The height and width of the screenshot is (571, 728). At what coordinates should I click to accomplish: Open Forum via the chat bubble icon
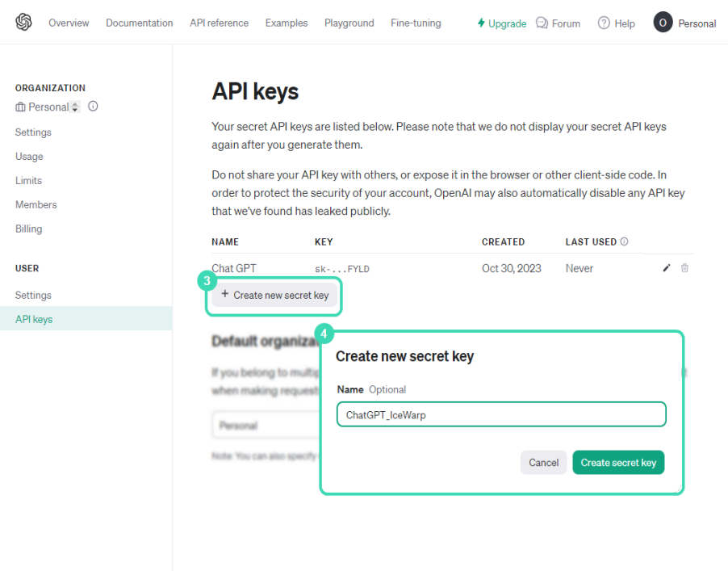(x=542, y=23)
